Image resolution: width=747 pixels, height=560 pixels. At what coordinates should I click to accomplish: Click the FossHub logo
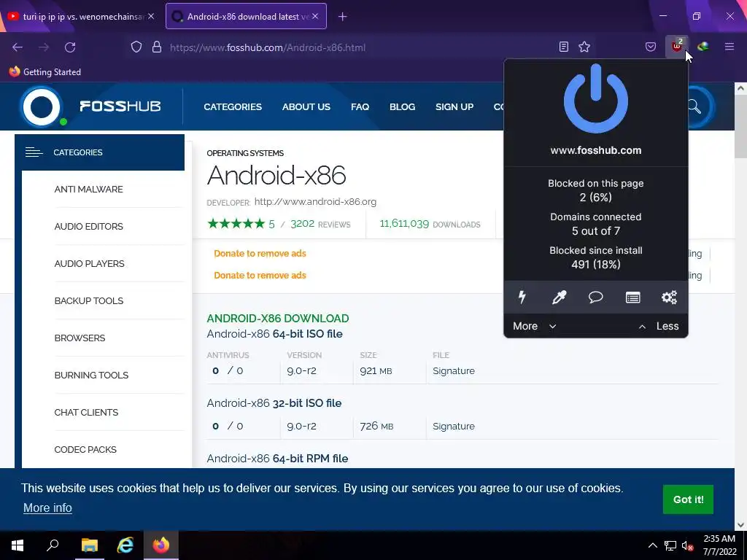pyautogui.click(x=90, y=106)
